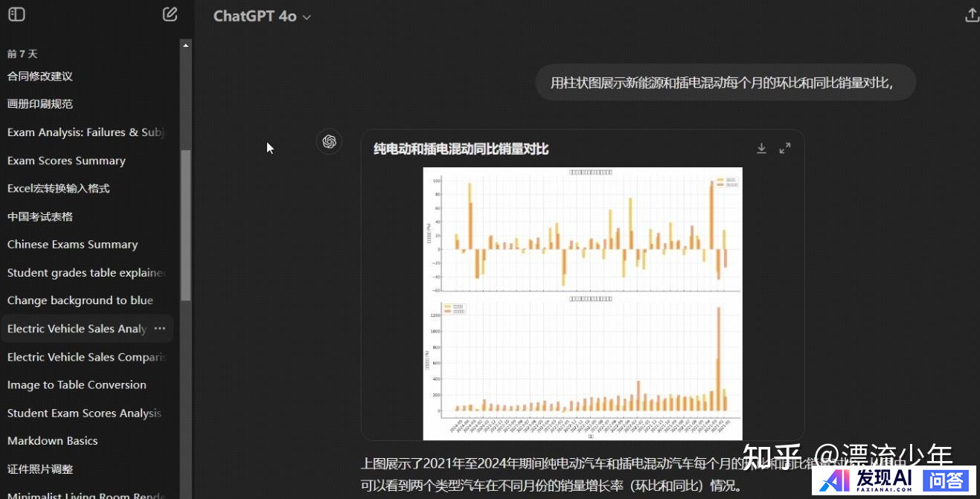This screenshot has width=980, height=499.
Task: Click the share upload icon
Action: tap(971, 16)
